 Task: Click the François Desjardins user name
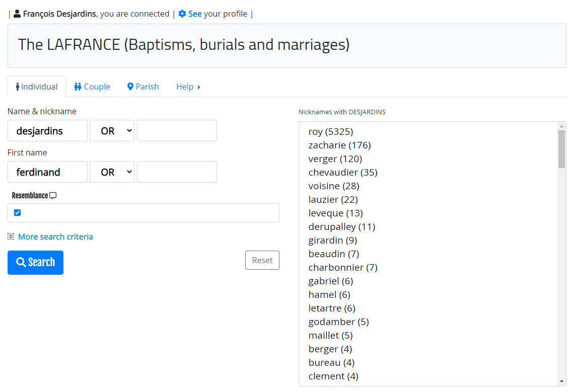(60, 14)
